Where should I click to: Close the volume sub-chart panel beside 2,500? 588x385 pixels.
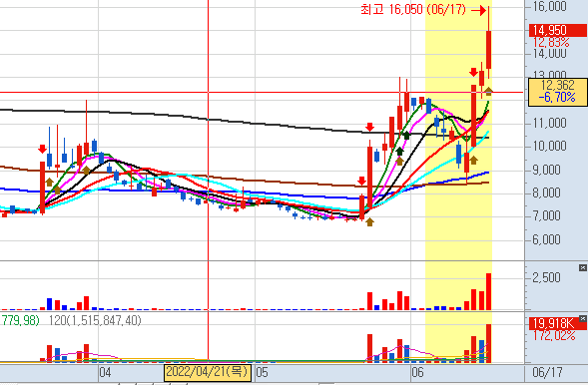583,267
